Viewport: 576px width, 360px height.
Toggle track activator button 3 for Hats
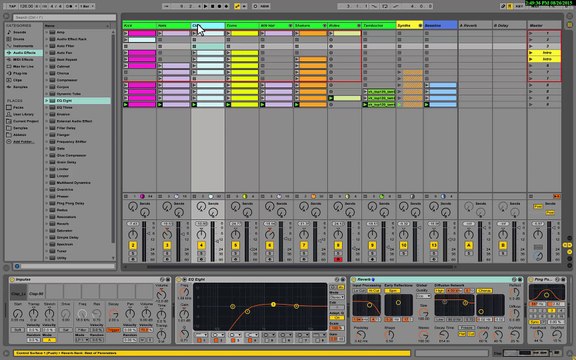point(167,245)
